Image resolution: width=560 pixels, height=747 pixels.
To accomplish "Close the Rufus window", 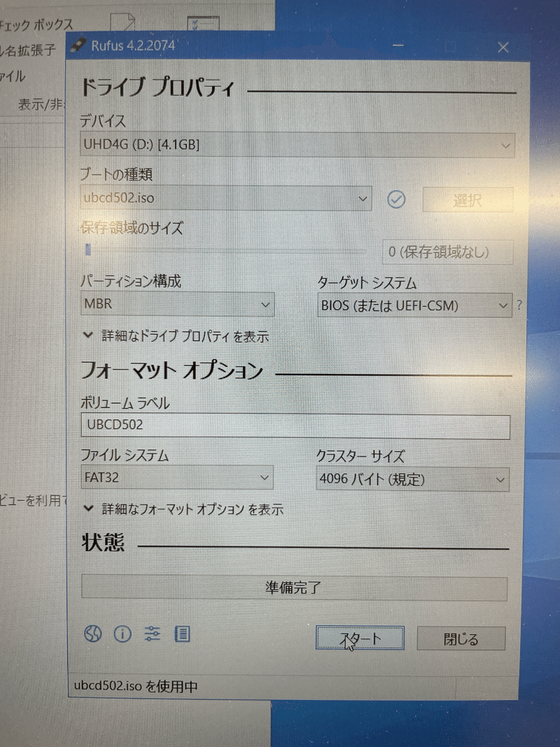I will (503, 47).
